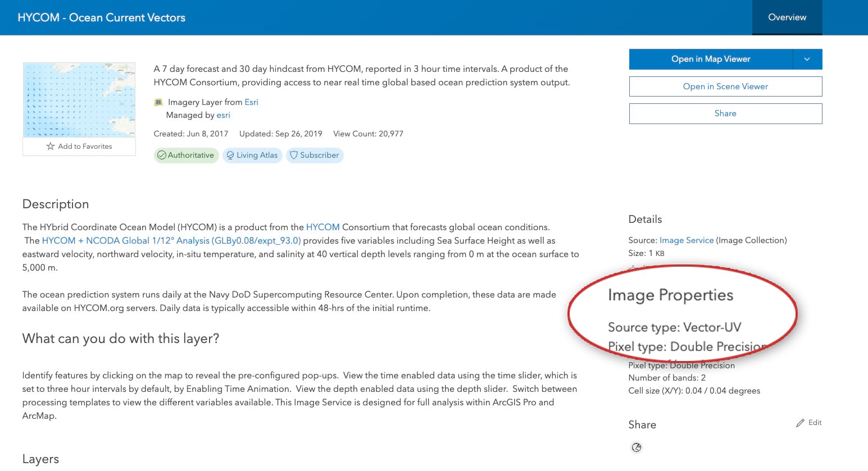Image resolution: width=868 pixels, height=471 pixels.
Task: Click the Imagery Layer grid icon
Action: [158, 102]
